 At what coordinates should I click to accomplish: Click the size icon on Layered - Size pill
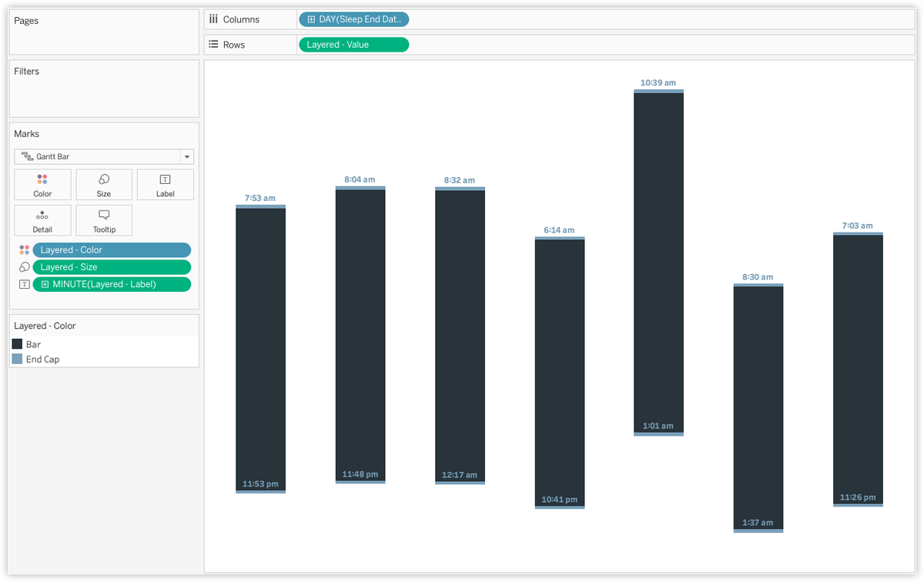23,266
